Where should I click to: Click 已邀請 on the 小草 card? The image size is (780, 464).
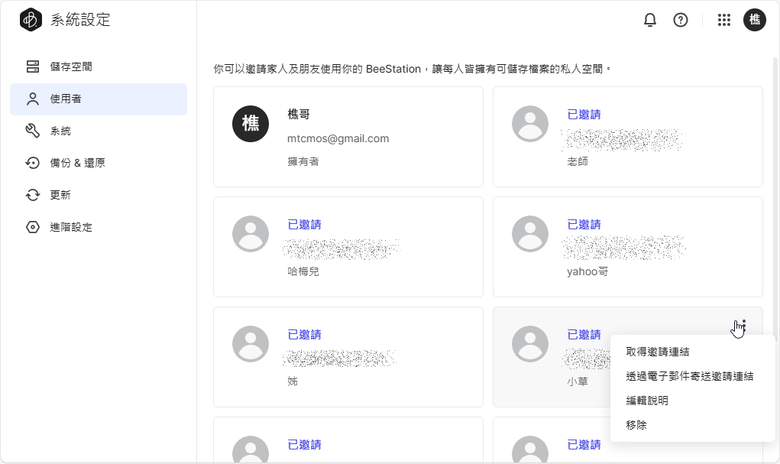[584, 335]
